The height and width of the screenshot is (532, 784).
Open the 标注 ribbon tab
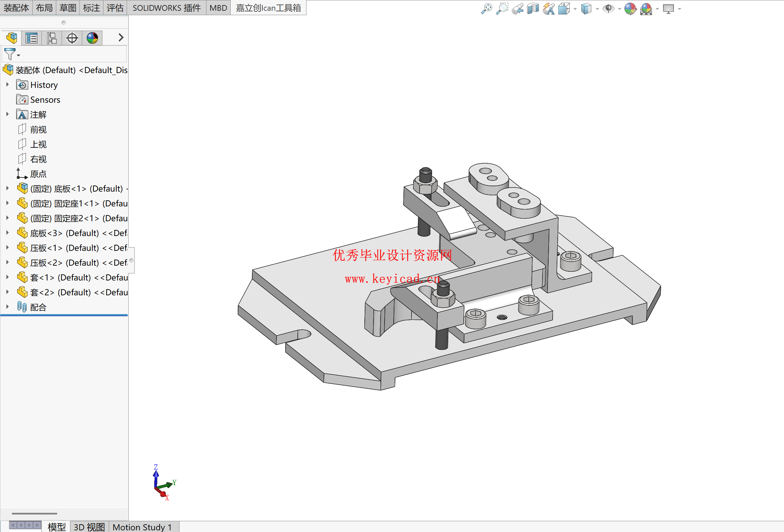pyautogui.click(x=91, y=8)
